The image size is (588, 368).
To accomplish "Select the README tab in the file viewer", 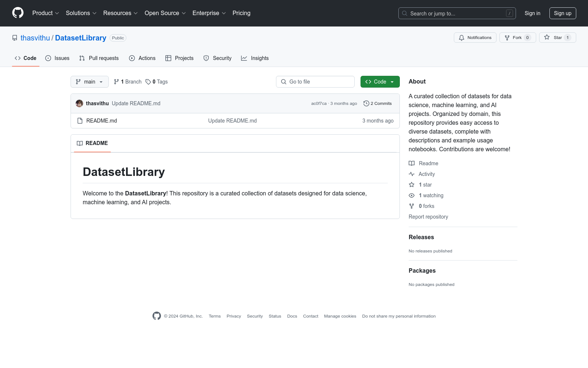I will (92, 143).
